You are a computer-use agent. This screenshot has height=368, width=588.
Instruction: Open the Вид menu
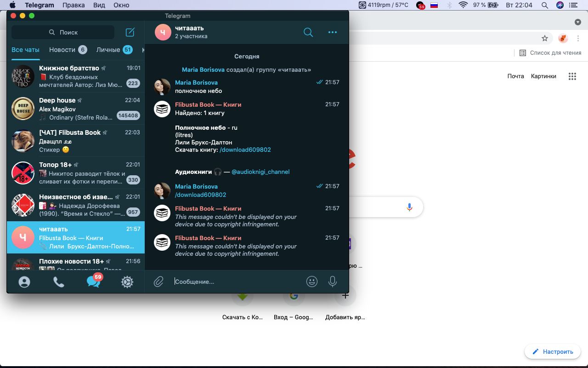(99, 5)
